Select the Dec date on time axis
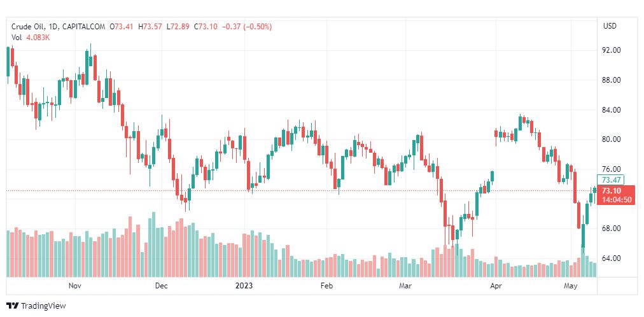Viewport: 644px width, 317px height. pyautogui.click(x=162, y=285)
